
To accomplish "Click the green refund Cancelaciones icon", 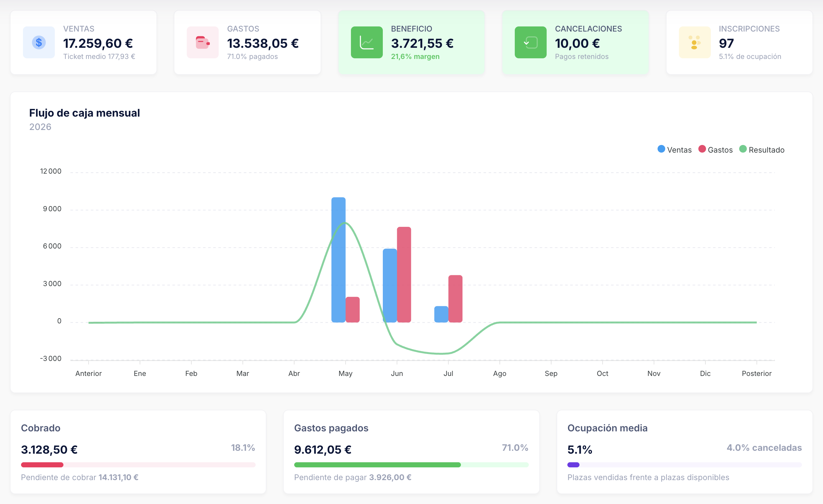I will click(530, 42).
